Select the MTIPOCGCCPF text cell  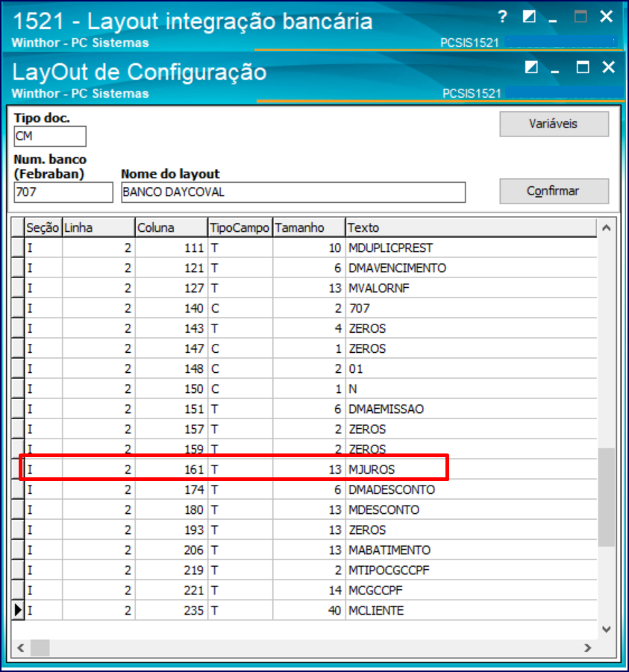pos(472,570)
